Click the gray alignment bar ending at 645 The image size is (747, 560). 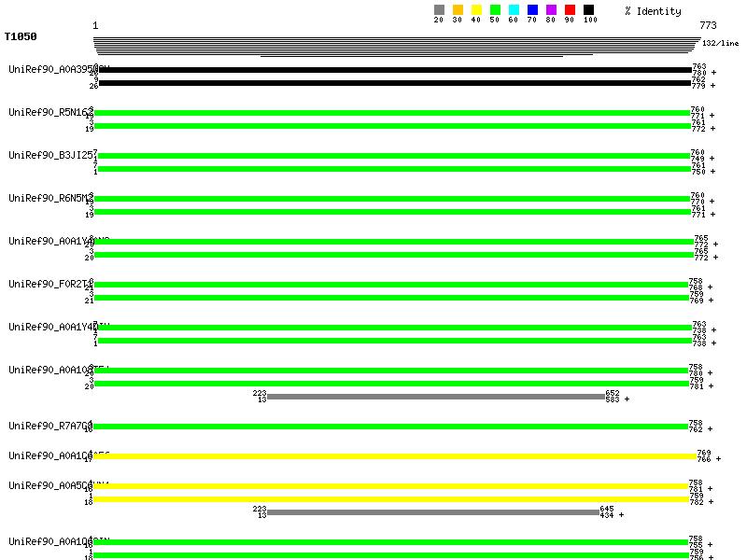pos(433,512)
